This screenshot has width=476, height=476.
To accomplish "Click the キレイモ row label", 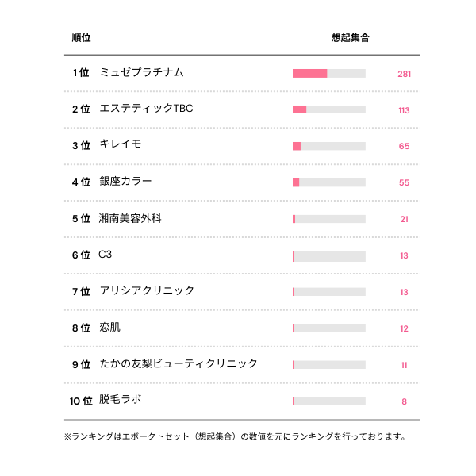I will 121,145.
